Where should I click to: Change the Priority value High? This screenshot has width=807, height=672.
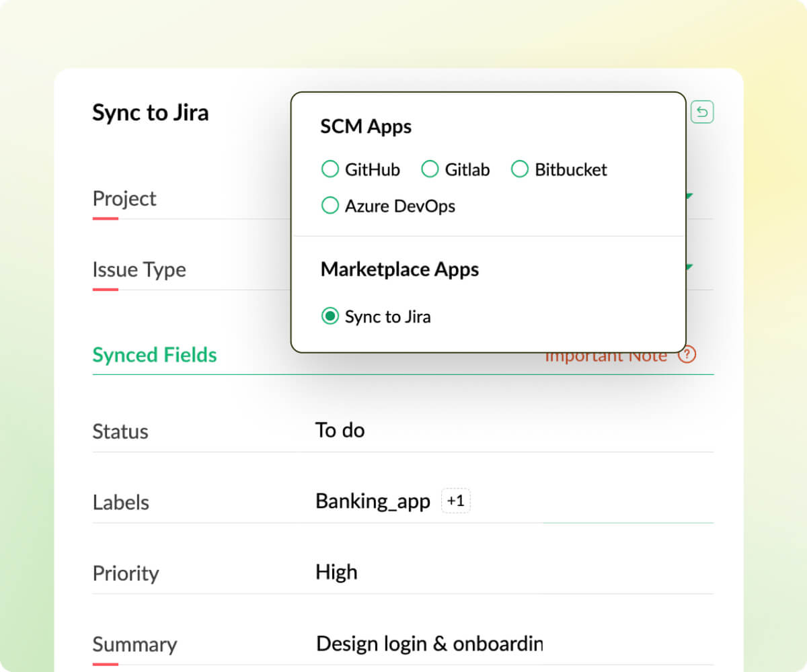coord(336,573)
